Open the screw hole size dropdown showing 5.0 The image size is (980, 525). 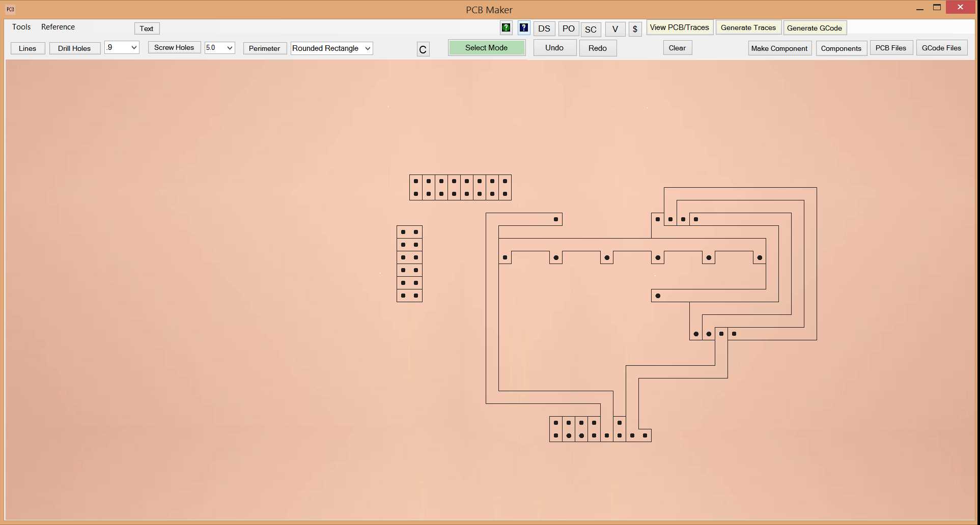pyautogui.click(x=219, y=48)
